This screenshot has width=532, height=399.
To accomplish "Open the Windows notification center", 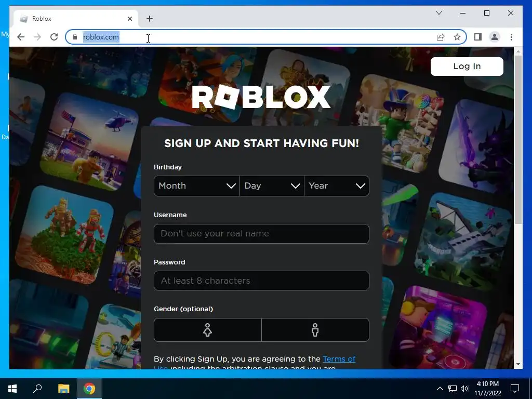I will [x=515, y=389].
